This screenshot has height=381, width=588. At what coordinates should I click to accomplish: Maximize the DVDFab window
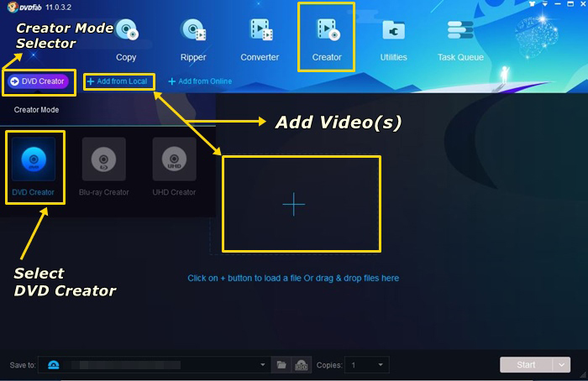(570, 3)
